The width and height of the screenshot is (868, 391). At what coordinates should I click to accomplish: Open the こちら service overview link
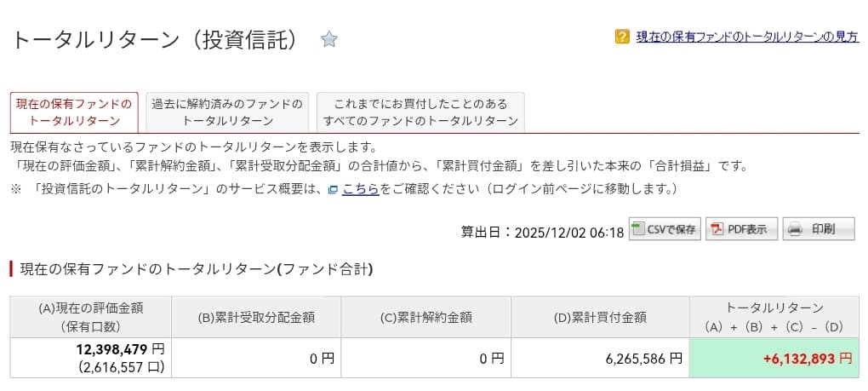[x=361, y=189]
